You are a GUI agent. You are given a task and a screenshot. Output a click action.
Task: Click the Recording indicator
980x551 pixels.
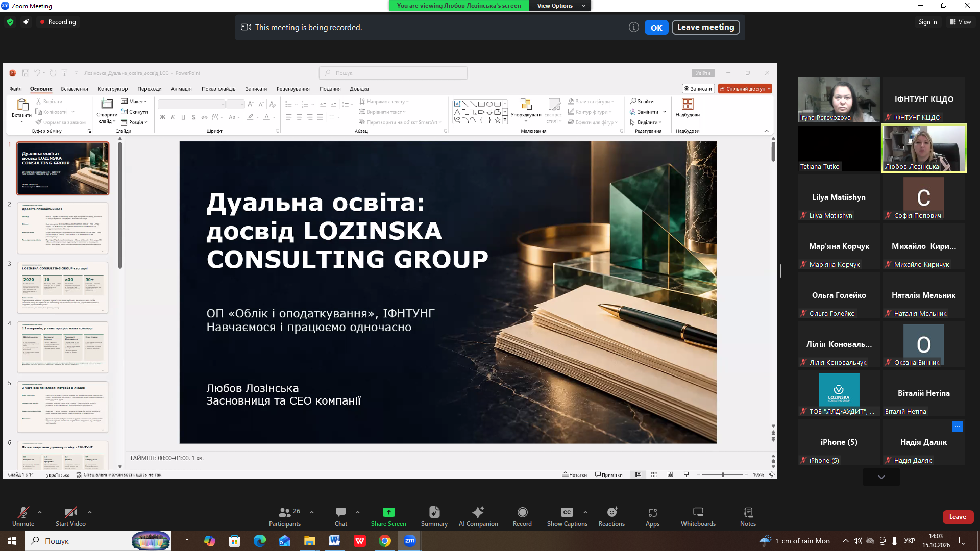point(58,22)
